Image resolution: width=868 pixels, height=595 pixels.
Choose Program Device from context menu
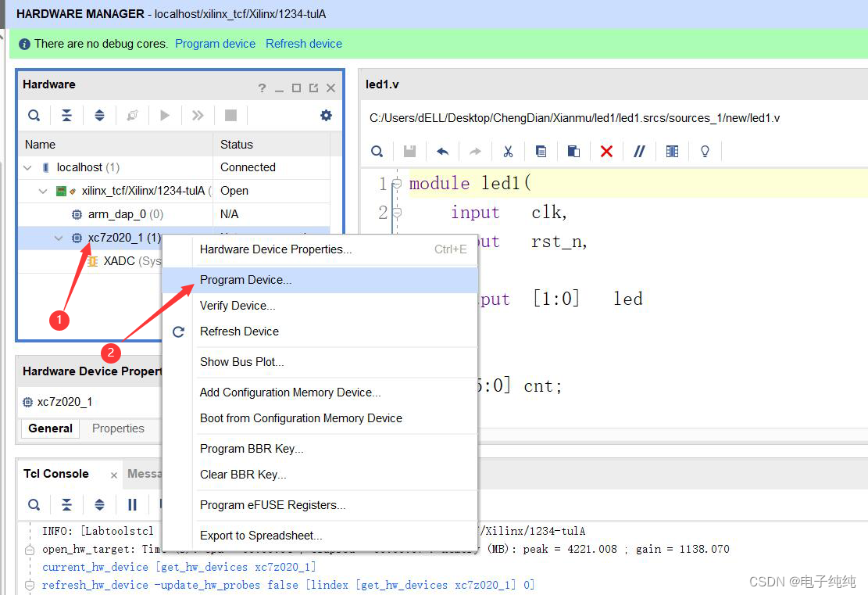tap(320, 280)
